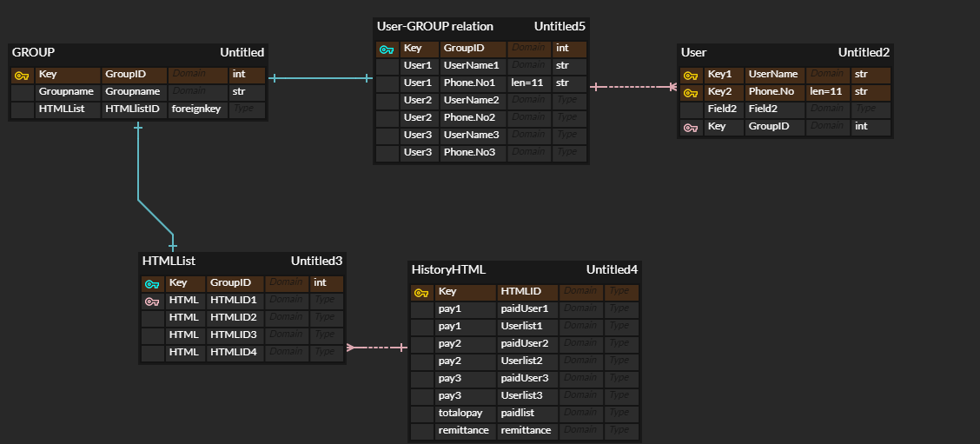This screenshot has height=444, width=980.
Task: Select the Untitled3 label
Action: click(x=317, y=261)
